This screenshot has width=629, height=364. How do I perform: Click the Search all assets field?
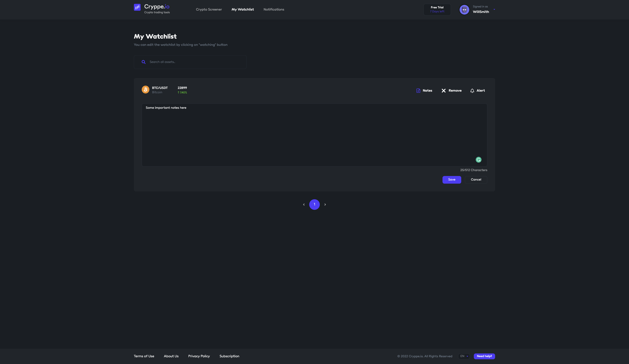point(195,62)
